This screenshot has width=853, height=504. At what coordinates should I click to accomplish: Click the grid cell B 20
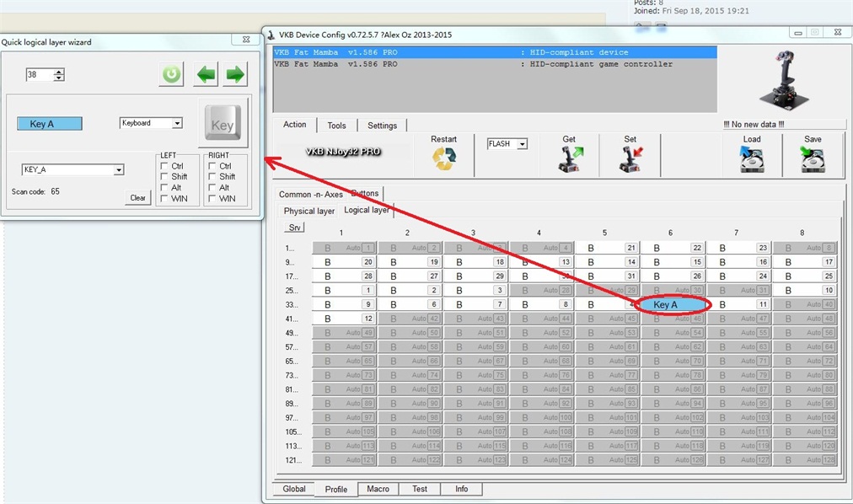tap(345, 262)
